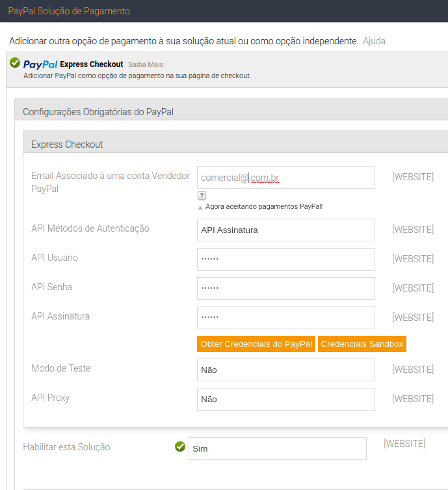Click the 'API Senha' label
Viewport: 448px width, 490px height.
[51, 287]
